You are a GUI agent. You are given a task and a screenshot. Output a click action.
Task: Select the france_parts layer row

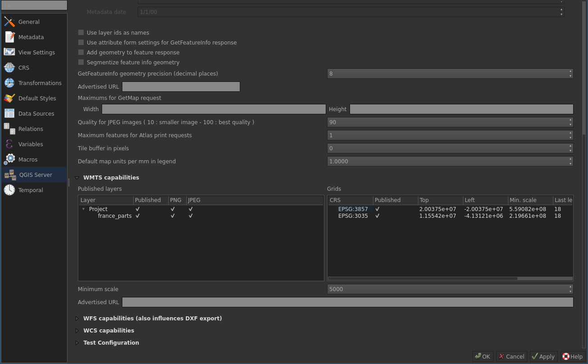coord(115,216)
